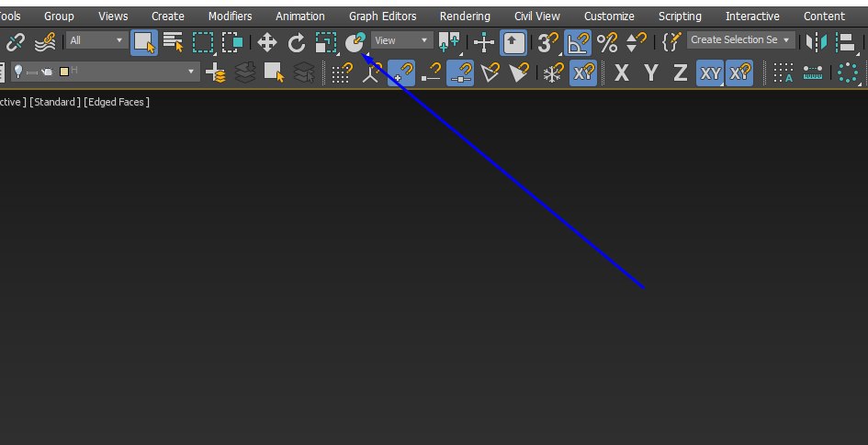Click the Array tool icon

pyautogui.click(x=783, y=73)
